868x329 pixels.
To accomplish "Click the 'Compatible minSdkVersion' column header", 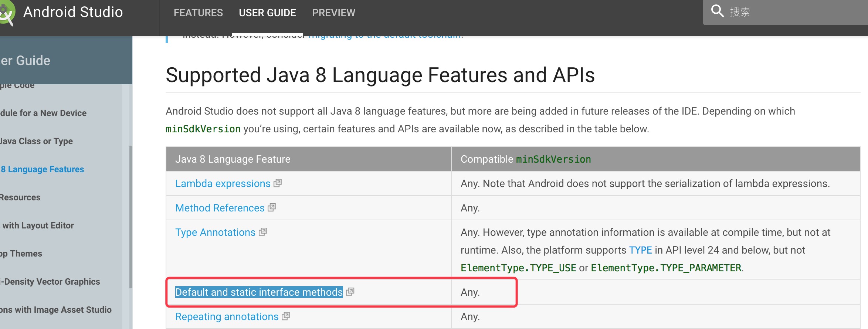I will tap(526, 159).
